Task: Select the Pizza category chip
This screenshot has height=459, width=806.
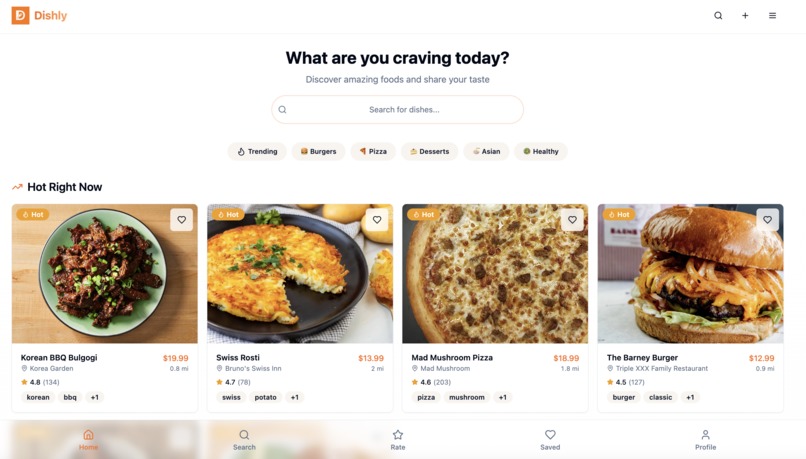Action: click(373, 151)
